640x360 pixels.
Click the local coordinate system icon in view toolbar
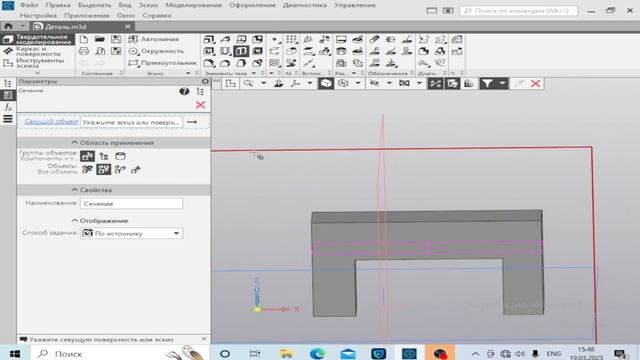(x=296, y=83)
